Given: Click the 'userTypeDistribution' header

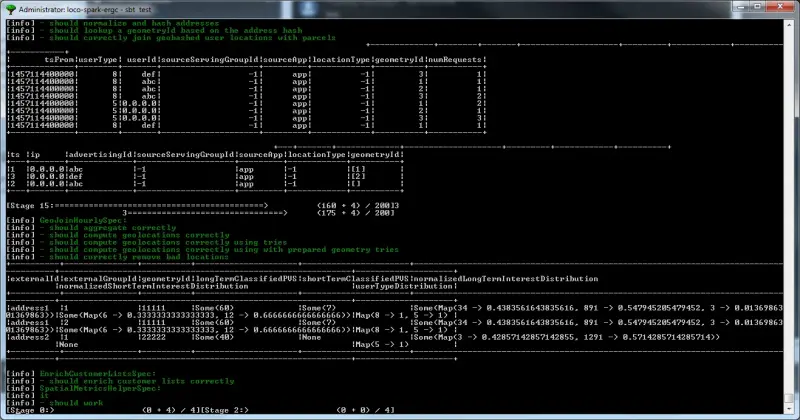Looking at the screenshot, I should pyautogui.click(x=404, y=286).
